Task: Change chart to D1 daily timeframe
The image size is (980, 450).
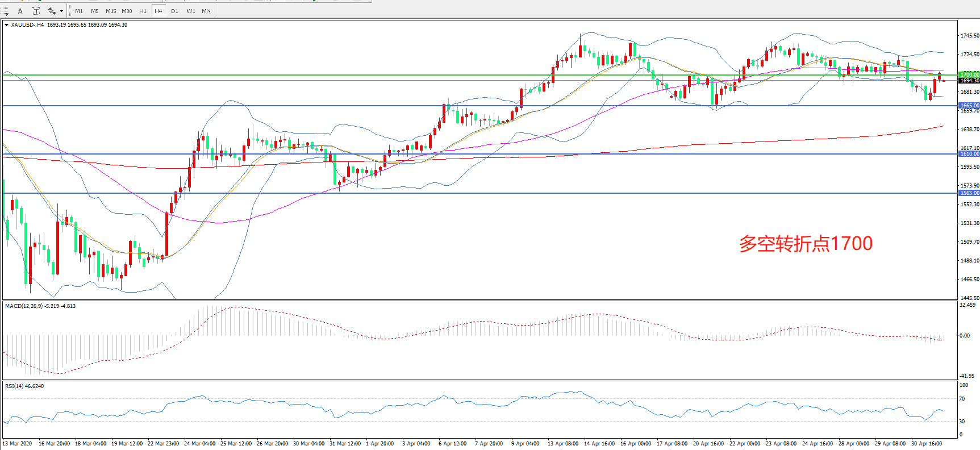Action: click(174, 11)
